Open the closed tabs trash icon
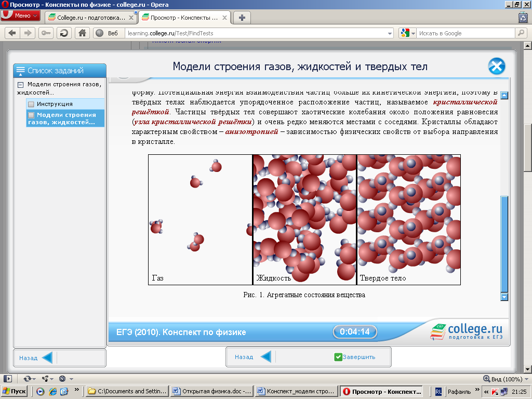 (523, 17)
